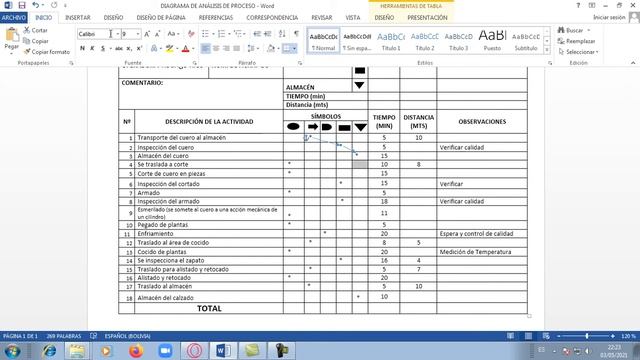The height and width of the screenshot is (360, 640).
Task: Sort text alphabetically icon
Action: (x=282, y=34)
